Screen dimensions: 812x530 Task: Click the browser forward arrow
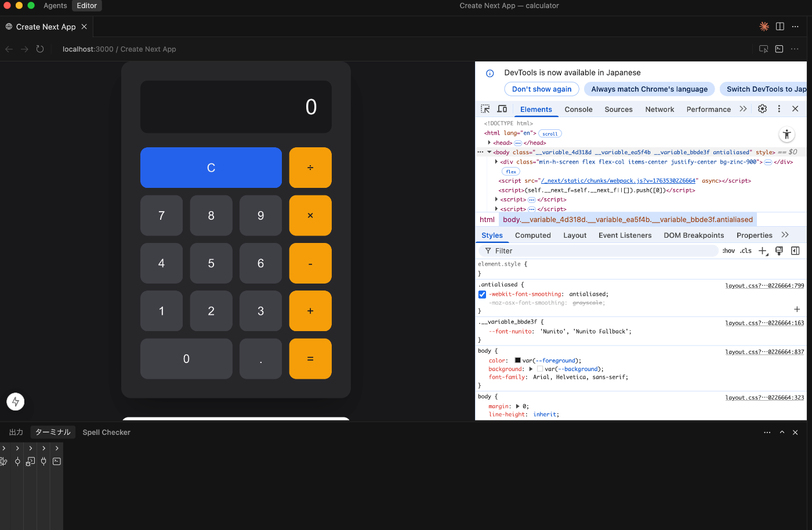pos(24,49)
